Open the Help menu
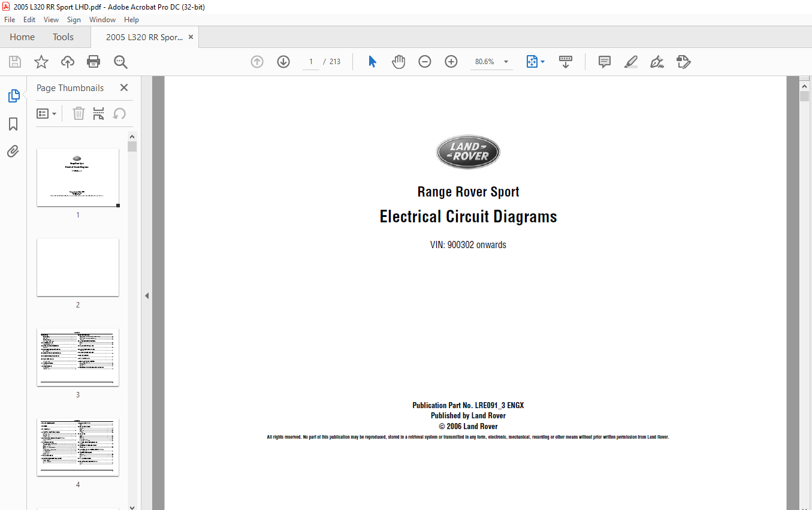The height and width of the screenshot is (510, 812). tap(131, 20)
